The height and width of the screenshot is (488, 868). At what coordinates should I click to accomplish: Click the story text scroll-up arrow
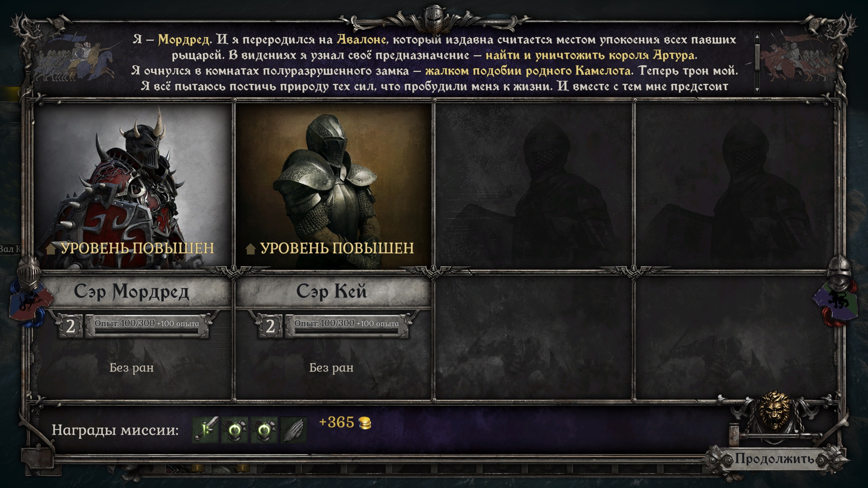(x=757, y=35)
